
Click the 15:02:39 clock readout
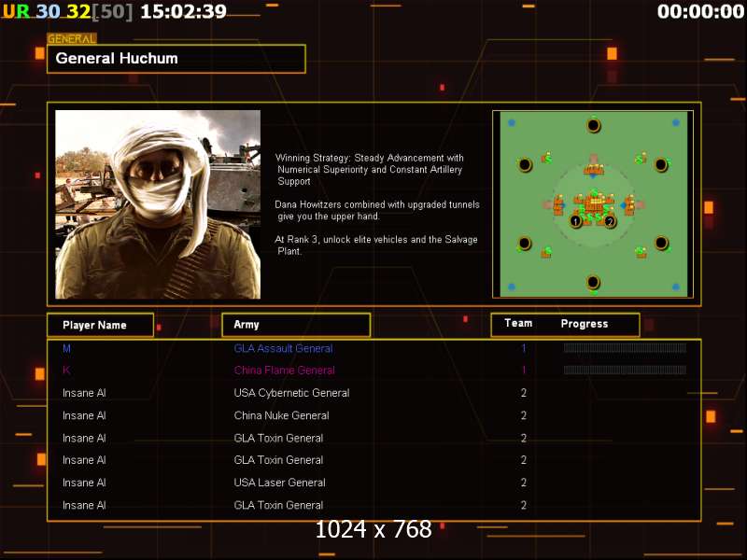click(183, 11)
